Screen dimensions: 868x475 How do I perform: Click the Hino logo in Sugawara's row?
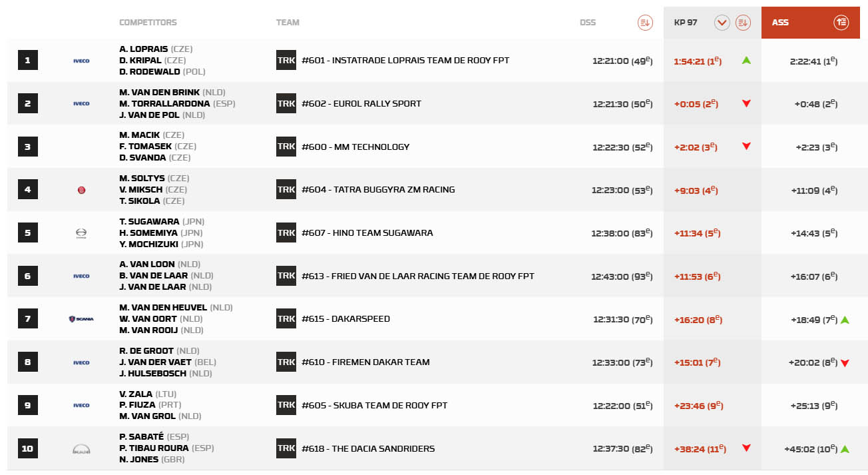(81, 233)
